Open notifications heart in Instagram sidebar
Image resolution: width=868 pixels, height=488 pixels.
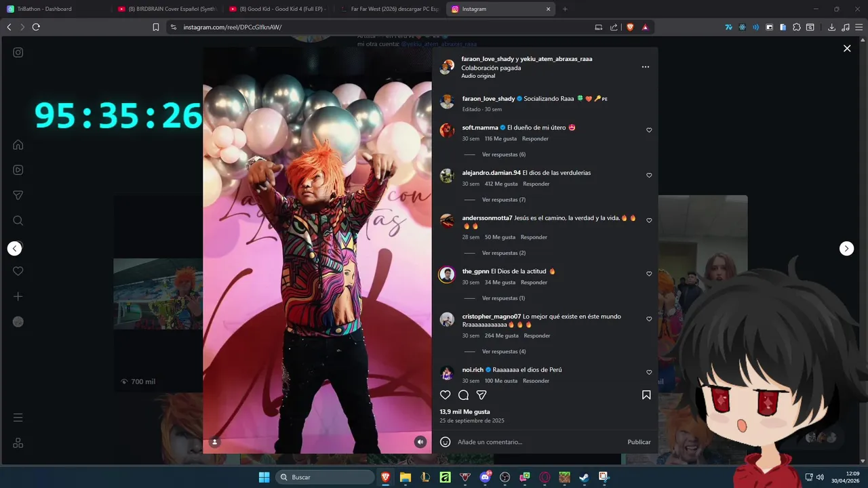(18, 271)
